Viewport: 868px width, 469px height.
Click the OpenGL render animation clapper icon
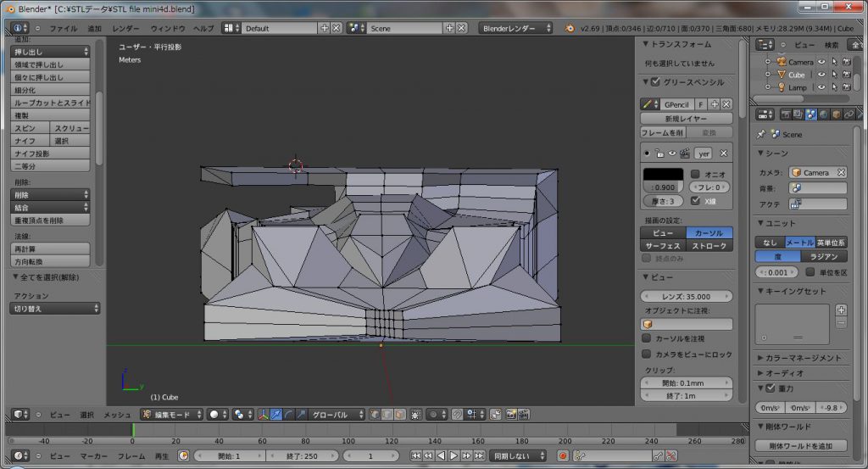click(x=524, y=414)
